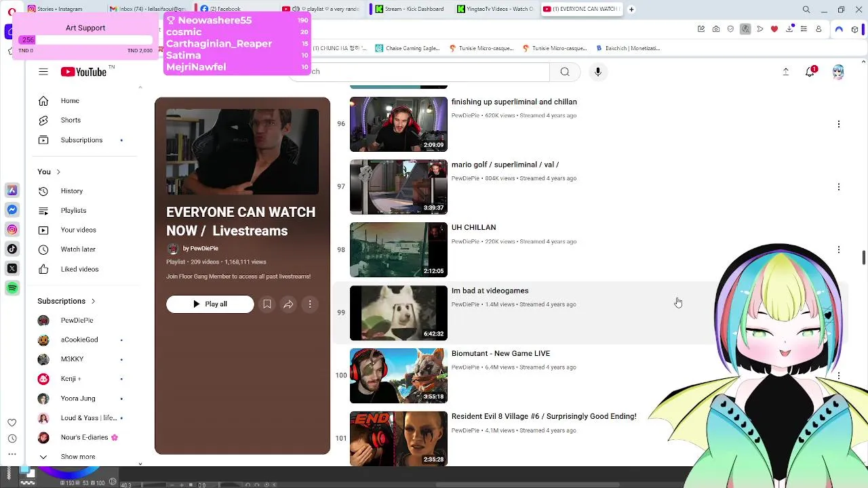Open more options for 'UH CHILLAN' video

(839, 249)
